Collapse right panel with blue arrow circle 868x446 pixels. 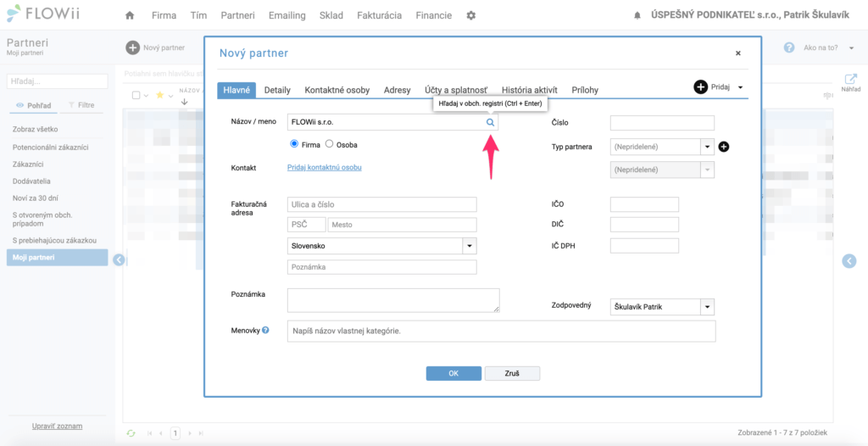(x=849, y=261)
